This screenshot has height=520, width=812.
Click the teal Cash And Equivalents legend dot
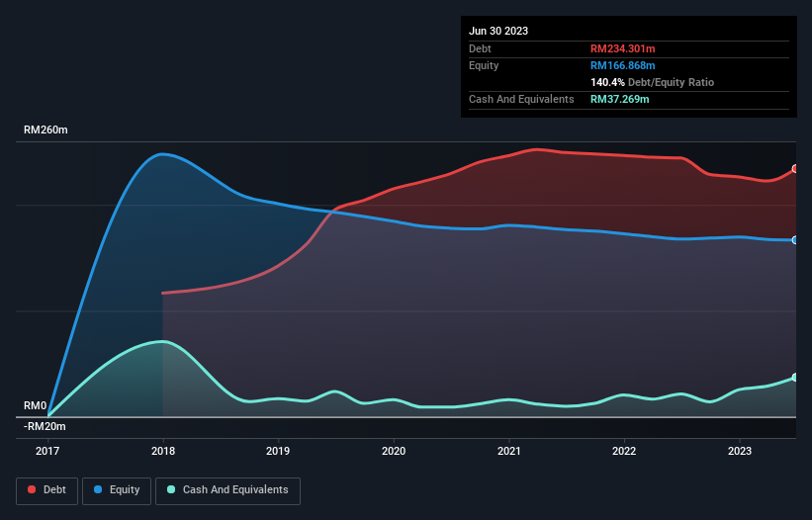point(171,489)
